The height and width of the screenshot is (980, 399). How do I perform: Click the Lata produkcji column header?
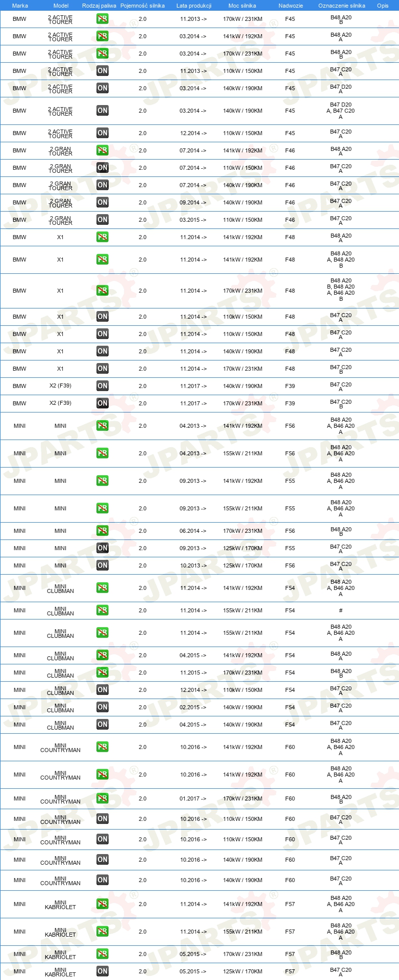click(x=194, y=6)
